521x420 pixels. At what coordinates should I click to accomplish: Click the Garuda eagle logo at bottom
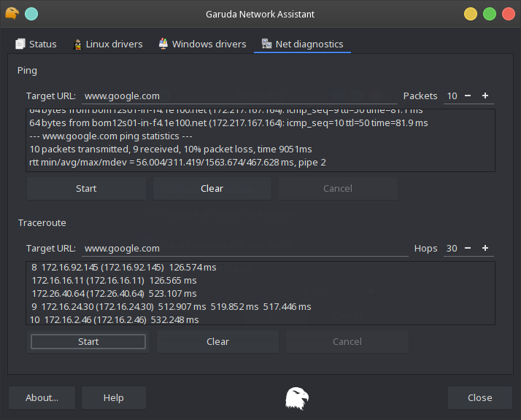click(x=296, y=398)
